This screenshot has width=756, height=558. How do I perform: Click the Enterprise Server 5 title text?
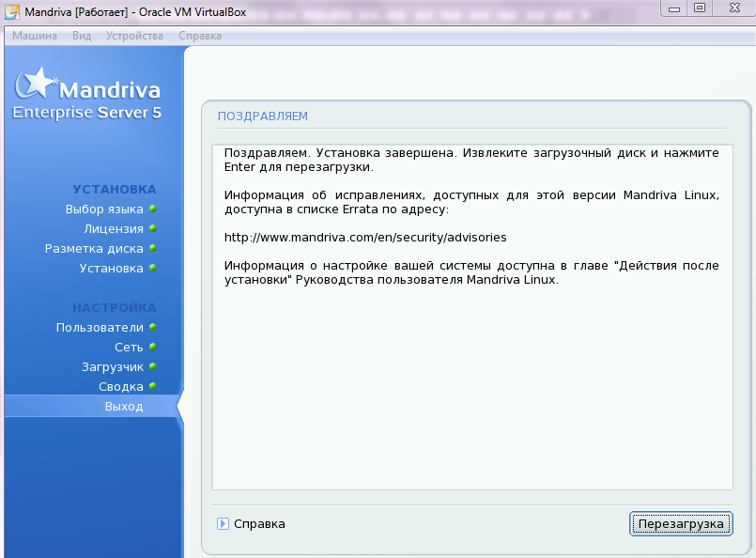(86, 113)
